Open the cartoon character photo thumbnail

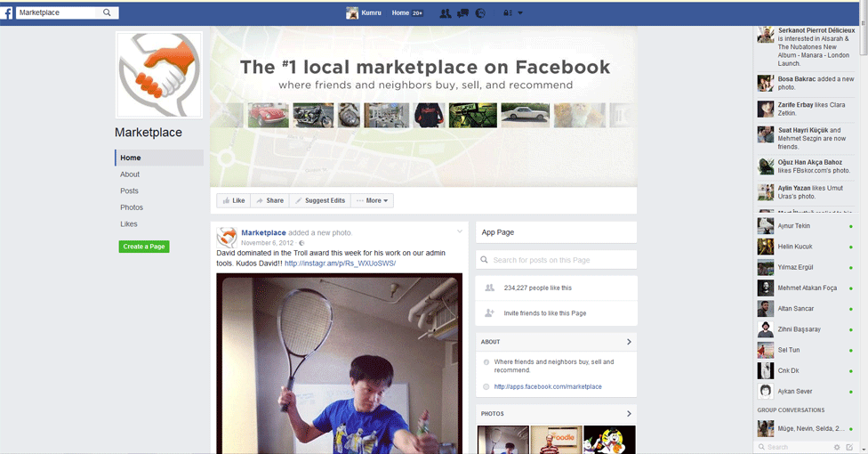pos(609,440)
